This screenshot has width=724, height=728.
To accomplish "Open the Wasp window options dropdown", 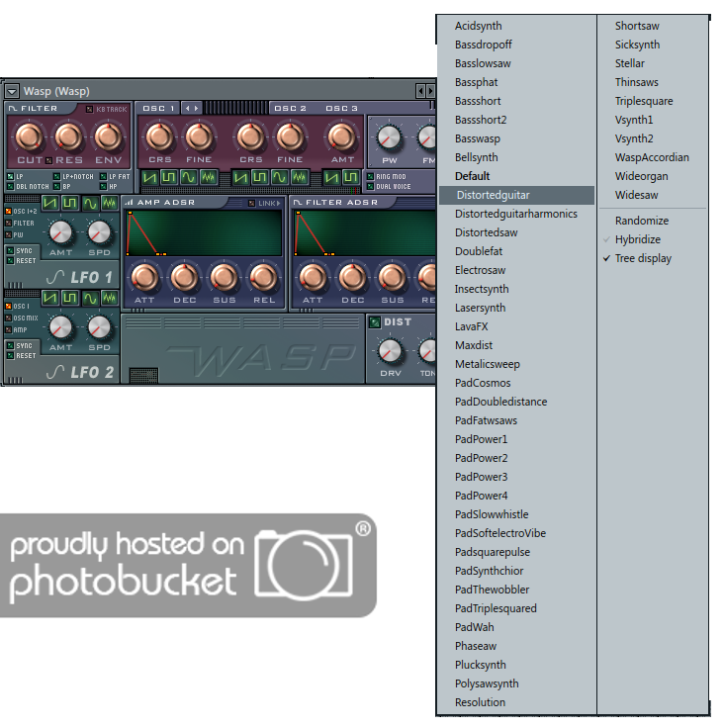I will pyautogui.click(x=12, y=91).
